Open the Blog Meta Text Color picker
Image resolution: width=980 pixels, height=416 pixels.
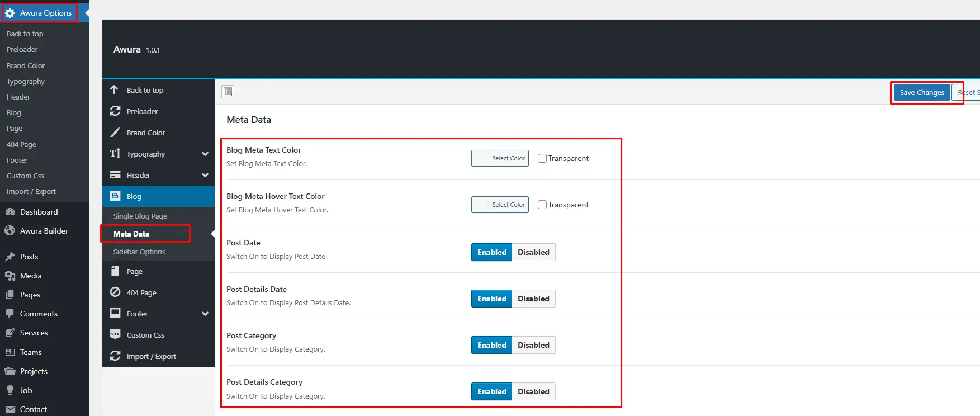point(500,158)
